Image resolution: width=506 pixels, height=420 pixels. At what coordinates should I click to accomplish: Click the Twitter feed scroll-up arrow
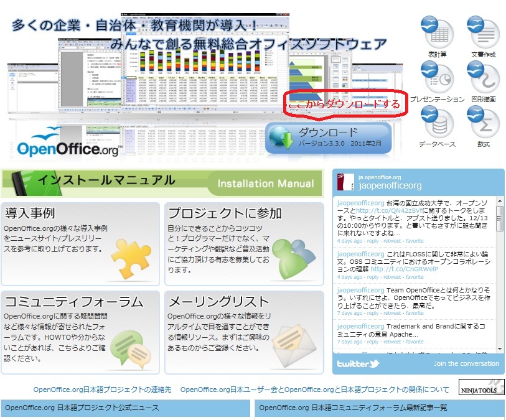(500, 202)
